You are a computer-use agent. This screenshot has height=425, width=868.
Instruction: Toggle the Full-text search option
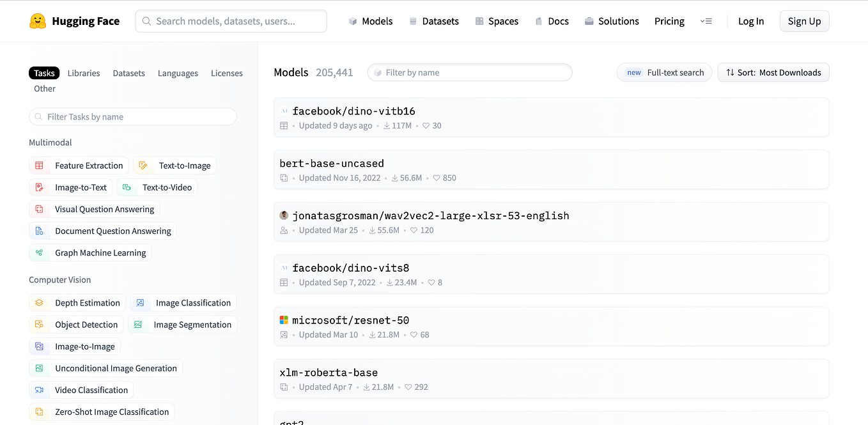664,72
